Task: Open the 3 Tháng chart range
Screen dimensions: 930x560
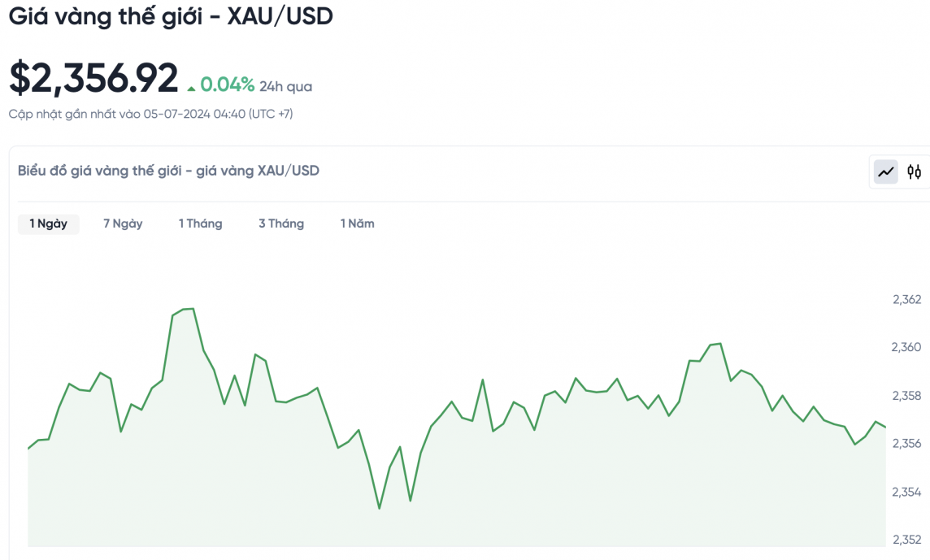Action: (x=281, y=224)
